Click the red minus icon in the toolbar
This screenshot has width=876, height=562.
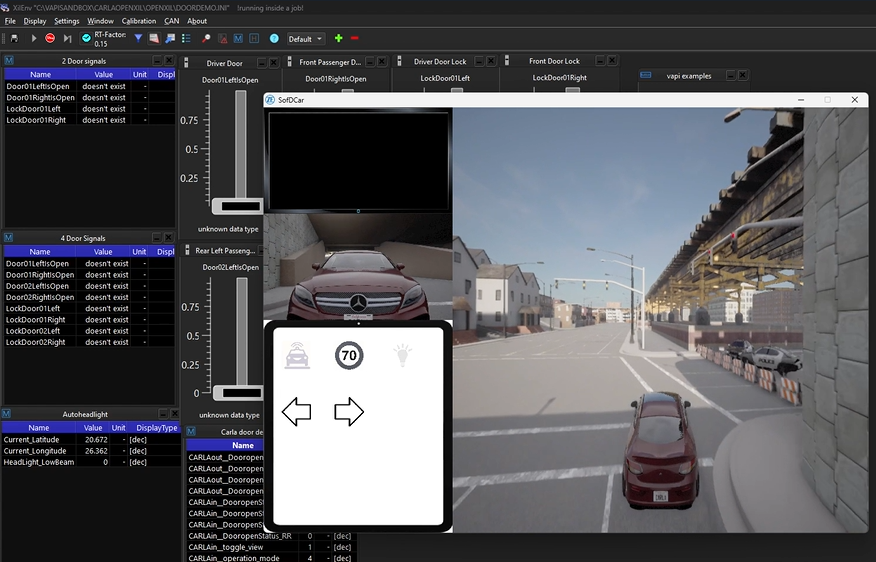pos(355,38)
